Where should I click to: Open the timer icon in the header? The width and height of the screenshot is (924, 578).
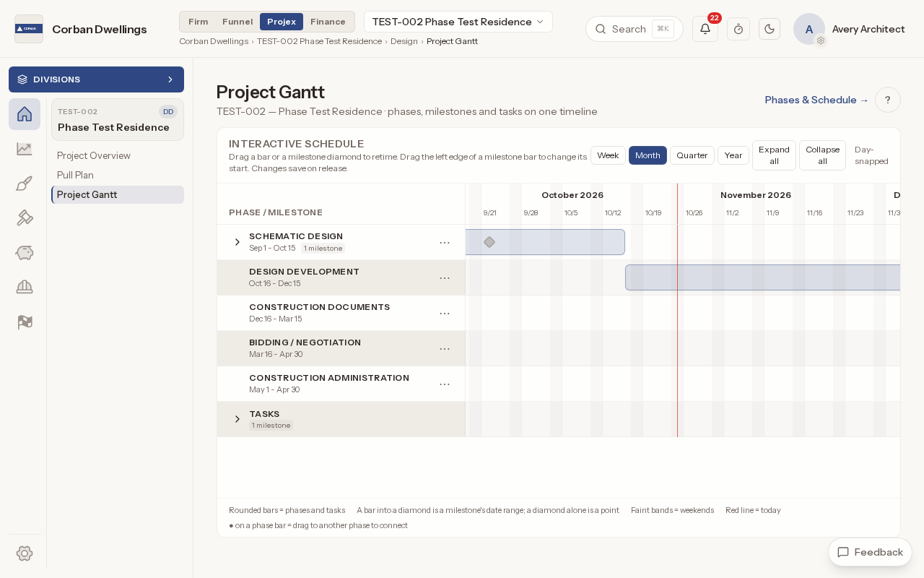[738, 29]
